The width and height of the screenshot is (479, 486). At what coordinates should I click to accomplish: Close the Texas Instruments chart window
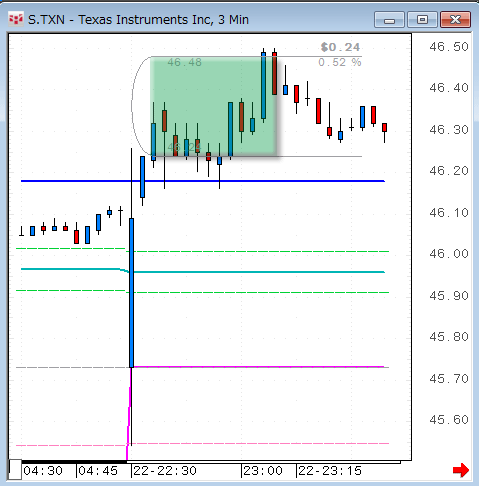pos(455,20)
